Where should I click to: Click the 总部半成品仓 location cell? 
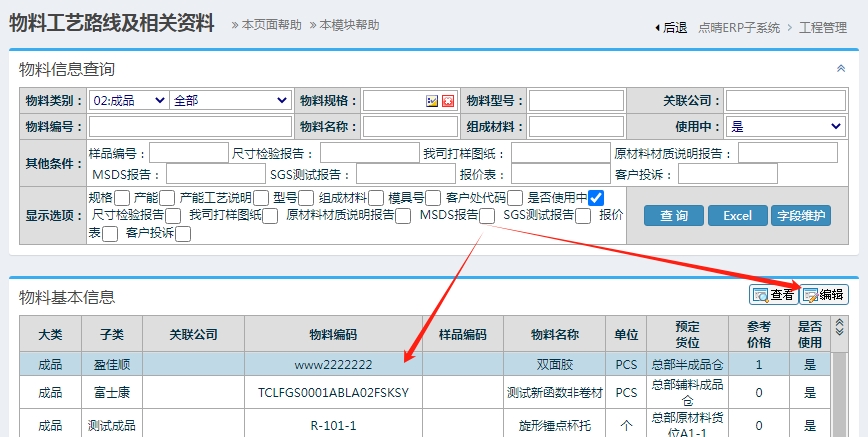tap(688, 364)
